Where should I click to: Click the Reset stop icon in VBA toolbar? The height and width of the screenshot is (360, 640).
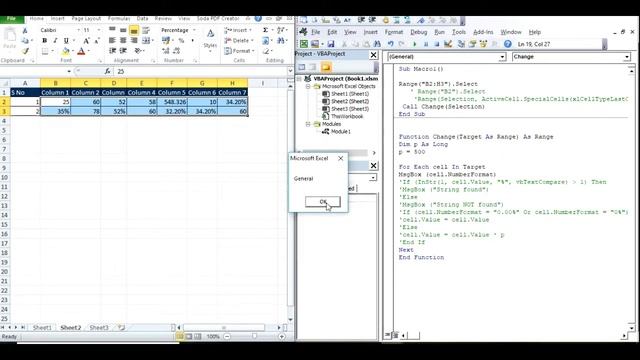437,44
